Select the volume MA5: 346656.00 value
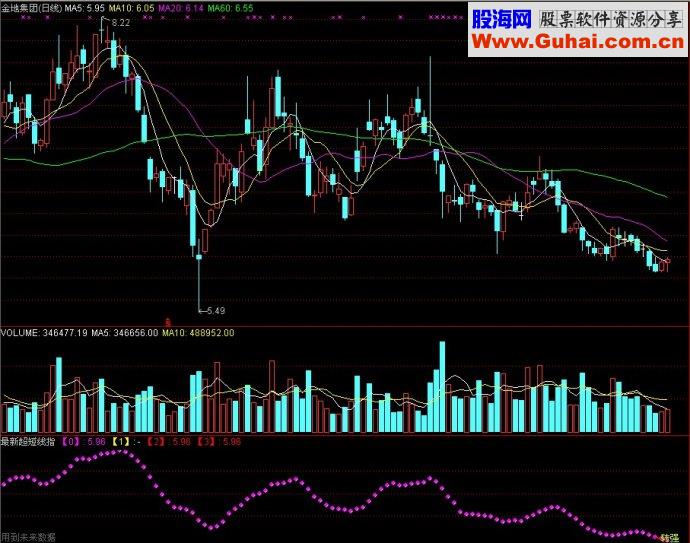 pos(125,333)
